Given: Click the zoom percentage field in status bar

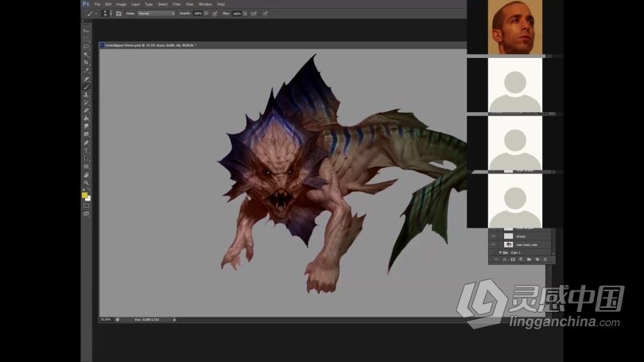Looking at the screenshot, I should tap(106, 319).
